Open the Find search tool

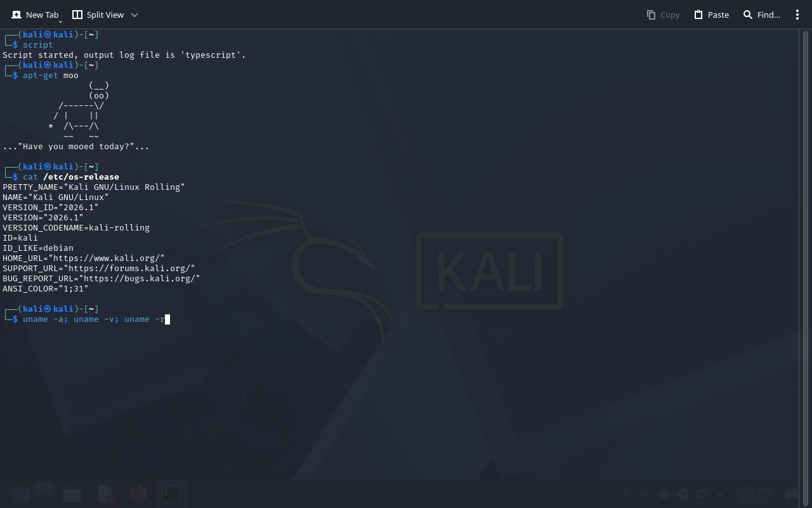coord(761,15)
